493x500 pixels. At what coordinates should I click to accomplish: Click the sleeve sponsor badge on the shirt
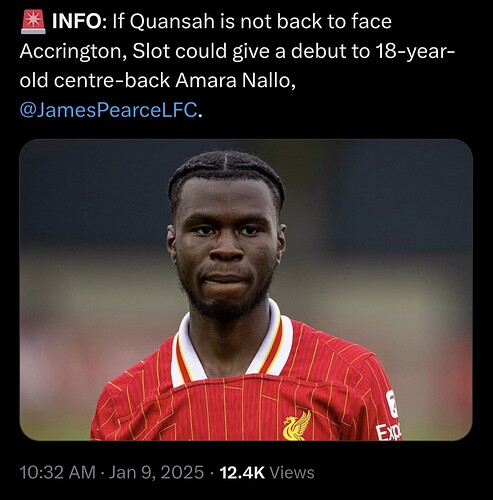click(x=392, y=404)
